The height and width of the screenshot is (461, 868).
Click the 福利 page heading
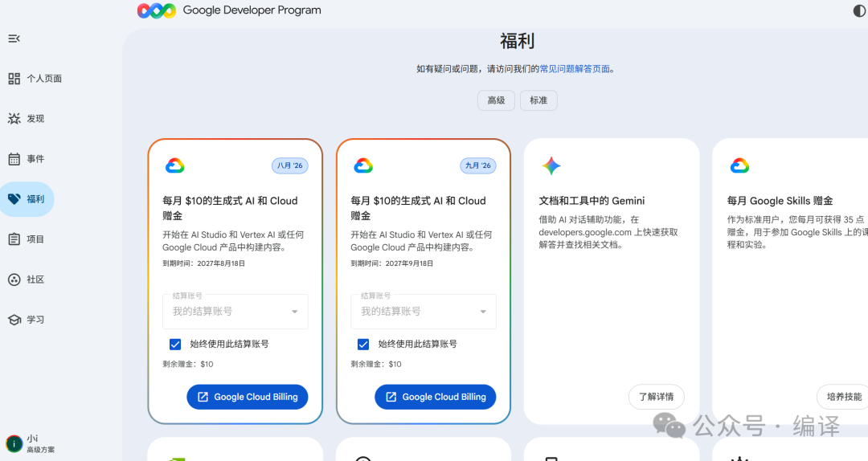click(517, 42)
